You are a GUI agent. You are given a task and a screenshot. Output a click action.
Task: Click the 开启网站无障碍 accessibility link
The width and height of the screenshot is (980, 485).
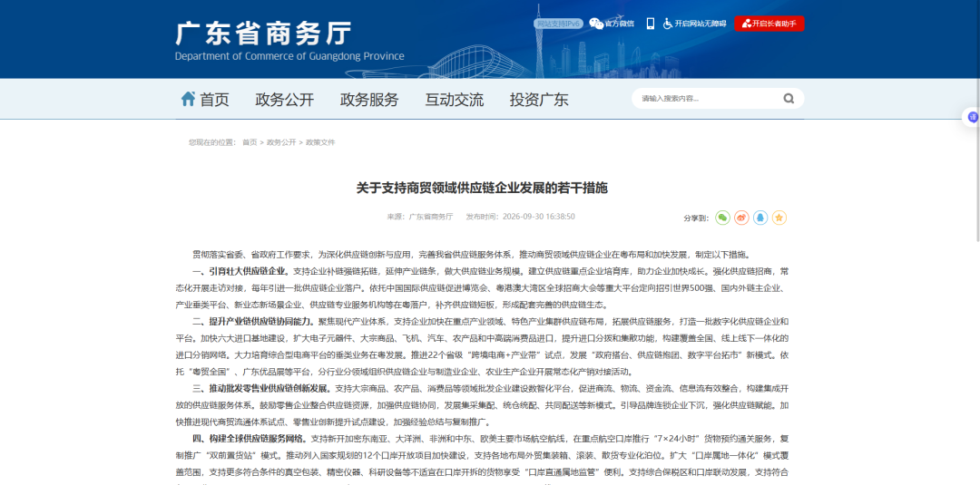[x=694, y=24]
